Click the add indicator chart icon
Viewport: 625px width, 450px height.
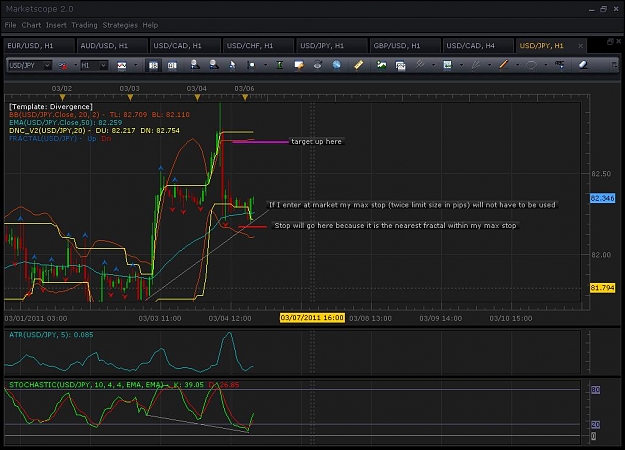coord(381,65)
